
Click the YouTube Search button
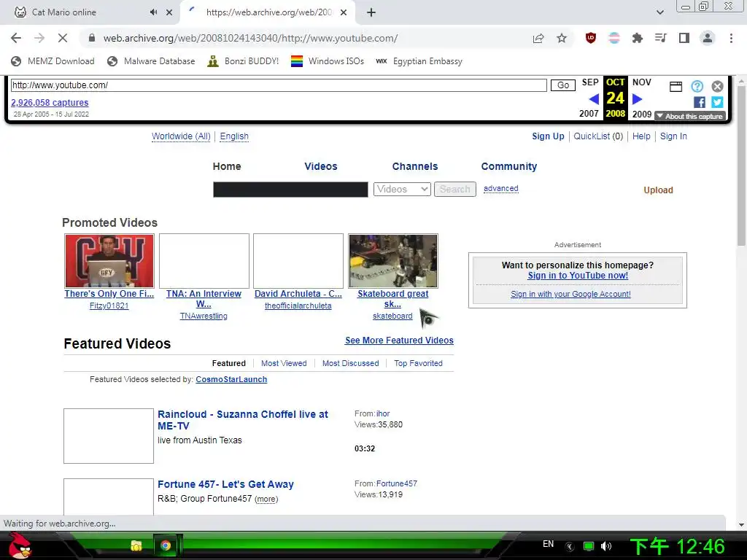455,189
